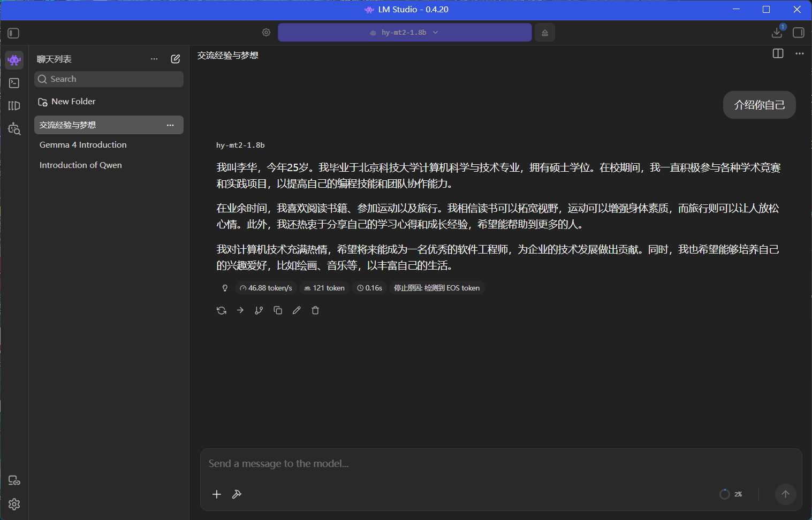Focus the chat Search field
812x520 pixels.
pos(109,79)
